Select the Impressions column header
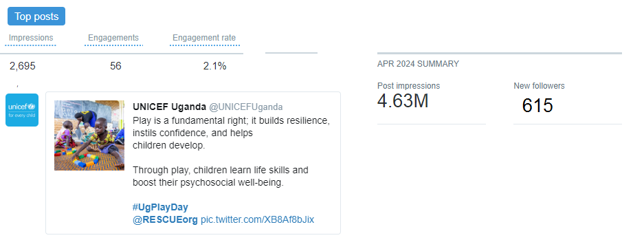The image size is (644, 251). 31,38
